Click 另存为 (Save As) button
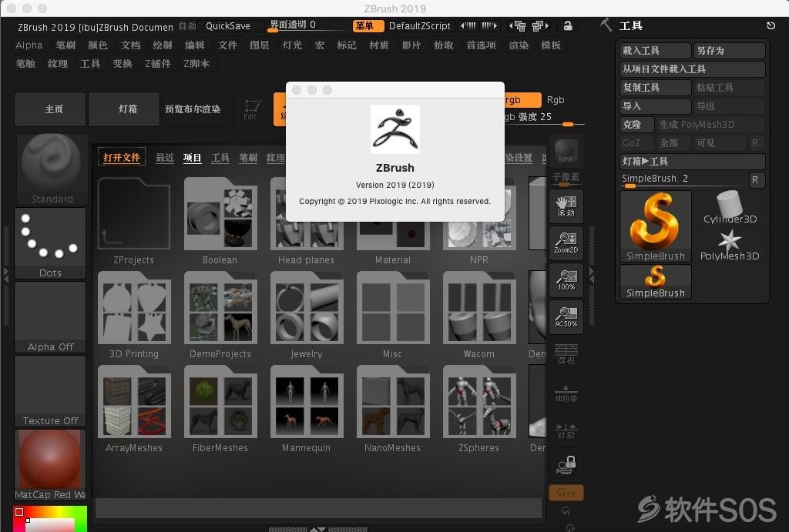Viewport: 789px width, 532px height. pyautogui.click(x=729, y=50)
